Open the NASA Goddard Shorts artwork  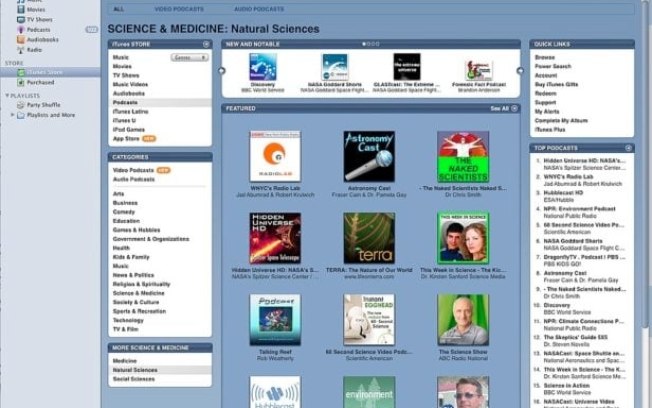click(335, 67)
